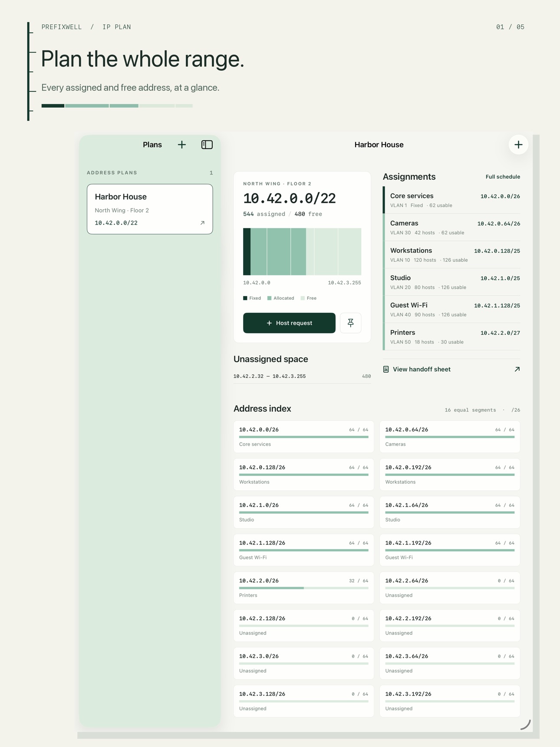
Task: Click the 544 assigned / 480 free summary
Action: [x=283, y=214]
